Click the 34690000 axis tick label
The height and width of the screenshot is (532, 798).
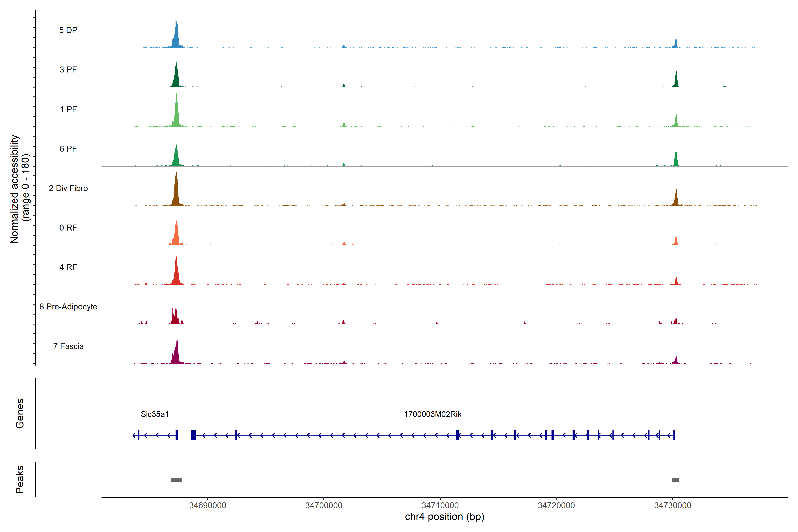208,506
